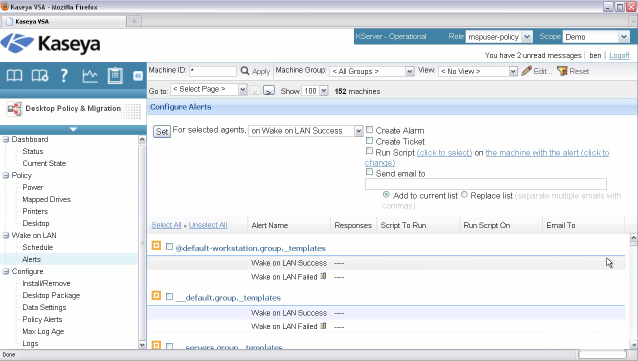Go to next page arrow button
This screenshot has height=361, width=638.
point(269,90)
